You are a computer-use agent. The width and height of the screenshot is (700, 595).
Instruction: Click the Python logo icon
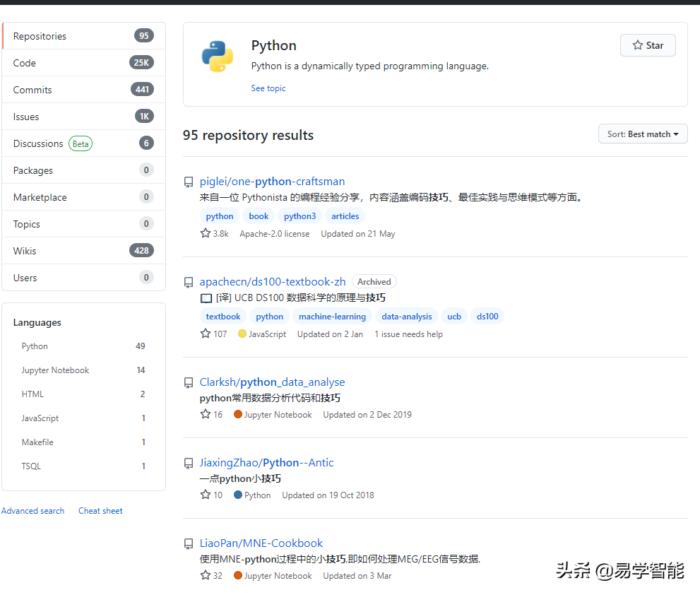coord(218,57)
